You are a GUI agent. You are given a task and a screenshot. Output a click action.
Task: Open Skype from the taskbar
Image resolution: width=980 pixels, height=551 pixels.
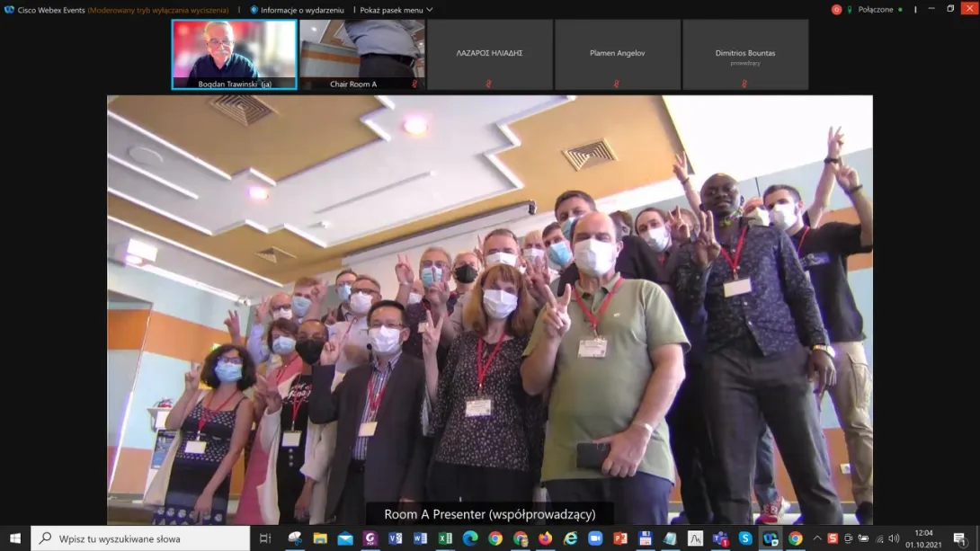click(745, 538)
